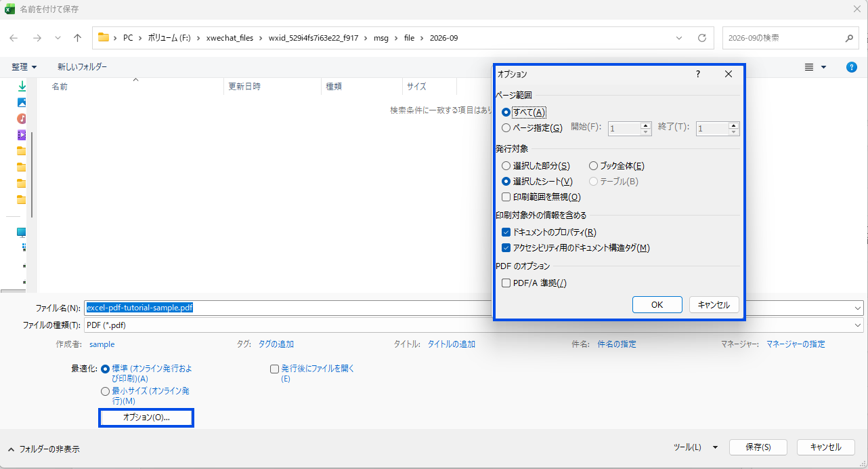The image size is (868, 469).
Task: Select 選択した部分 publish option
Action: 536,165
